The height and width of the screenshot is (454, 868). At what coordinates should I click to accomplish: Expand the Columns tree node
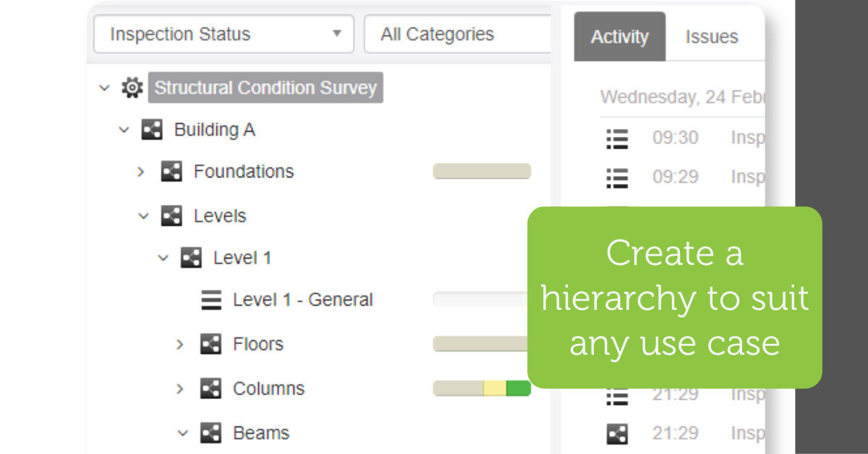(x=180, y=389)
